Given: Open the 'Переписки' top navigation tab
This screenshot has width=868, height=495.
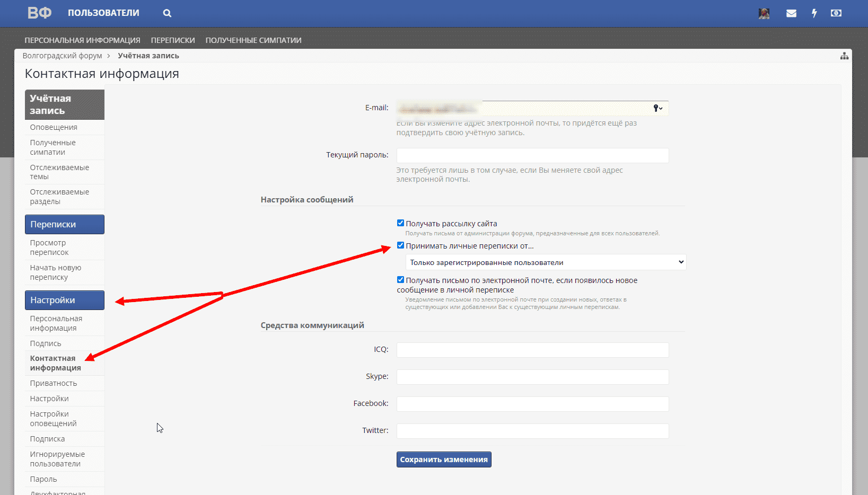Looking at the screenshot, I should (x=173, y=40).
